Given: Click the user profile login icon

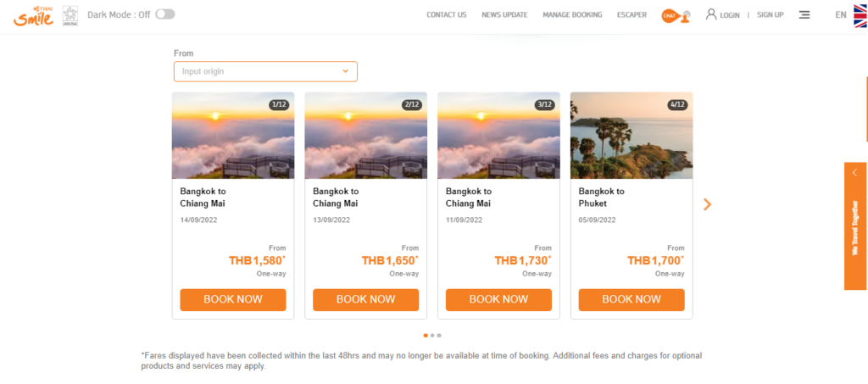Looking at the screenshot, I should tap(711, 14).
